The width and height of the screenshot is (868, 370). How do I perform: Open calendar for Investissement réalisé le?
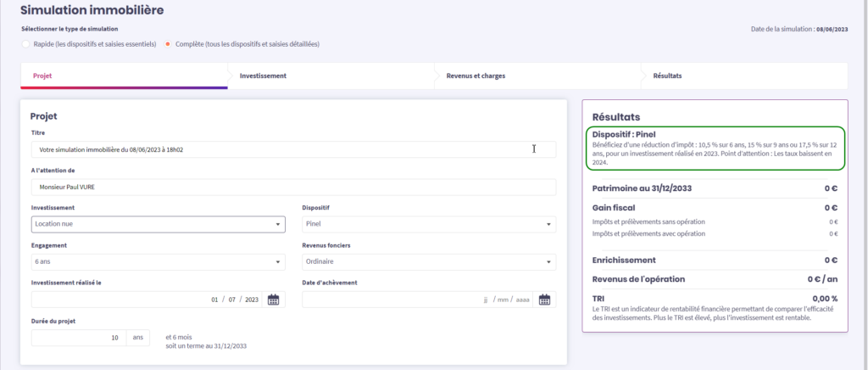click(273, 300)
